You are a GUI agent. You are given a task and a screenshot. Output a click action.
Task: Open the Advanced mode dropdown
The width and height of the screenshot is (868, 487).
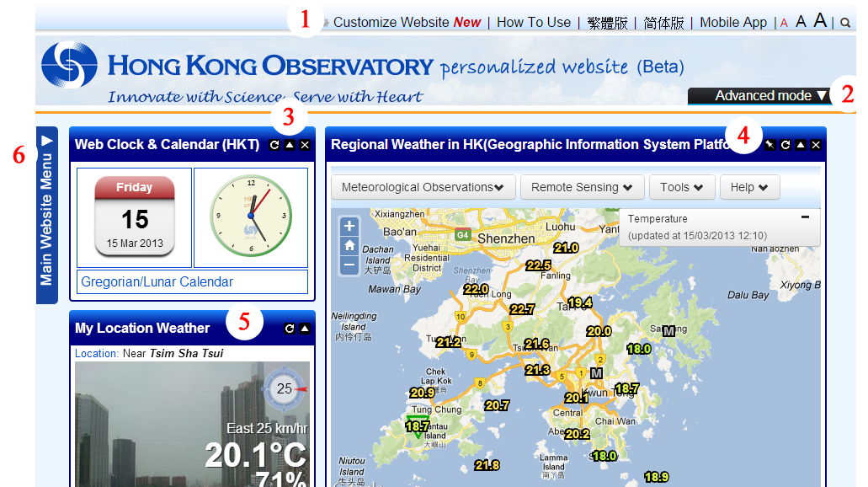tap(756, 95)
